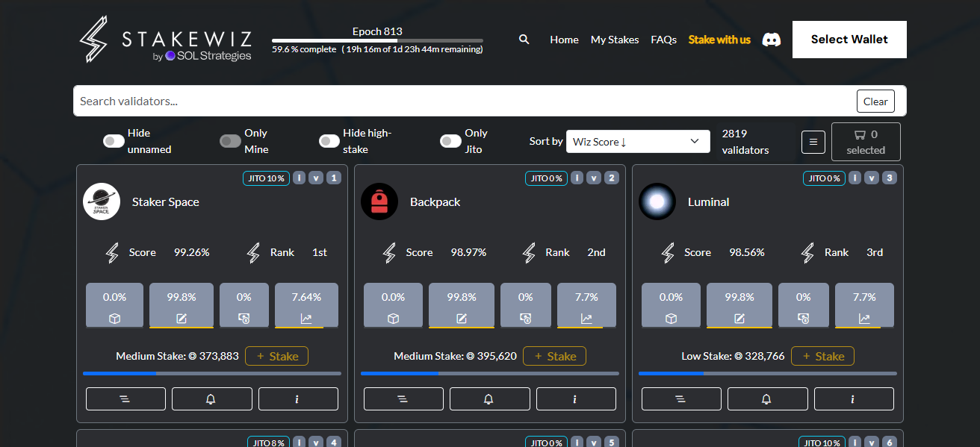Viewport: 980px width, 447px height.
Task: Click Luminal's 'Rank 3rd' text
Action: [x=854, y=252]
